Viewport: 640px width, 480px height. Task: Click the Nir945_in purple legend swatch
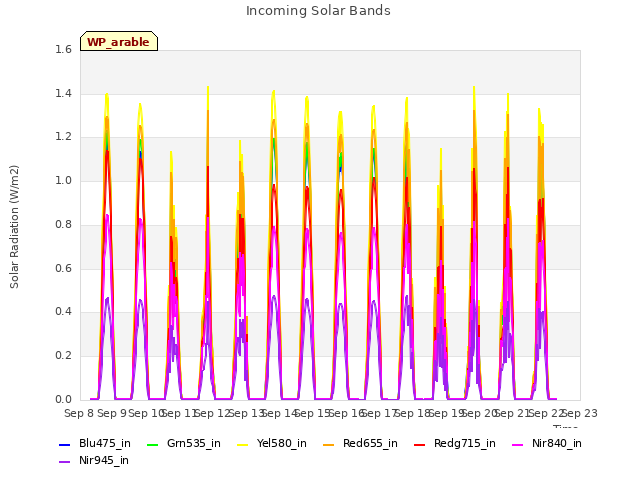tap(64, 462)
